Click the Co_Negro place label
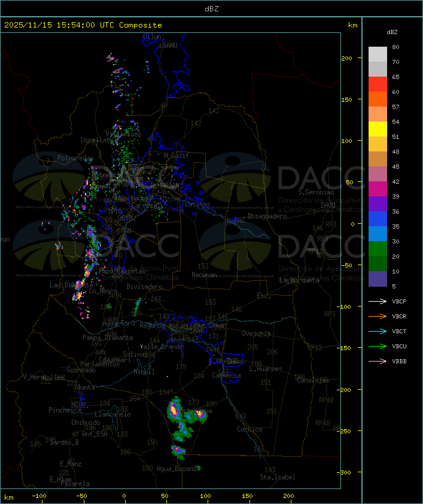 pyautogui.click(x=103, y=291)
